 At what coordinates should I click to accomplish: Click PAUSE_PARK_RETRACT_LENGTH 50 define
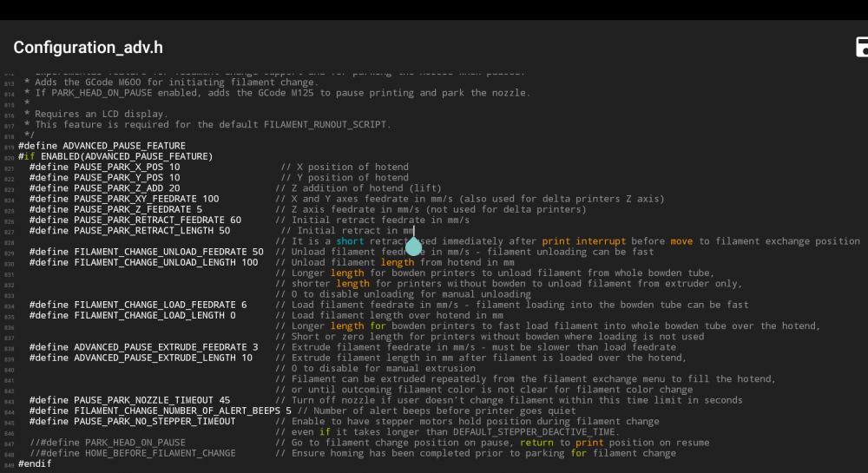click(129, 231)
